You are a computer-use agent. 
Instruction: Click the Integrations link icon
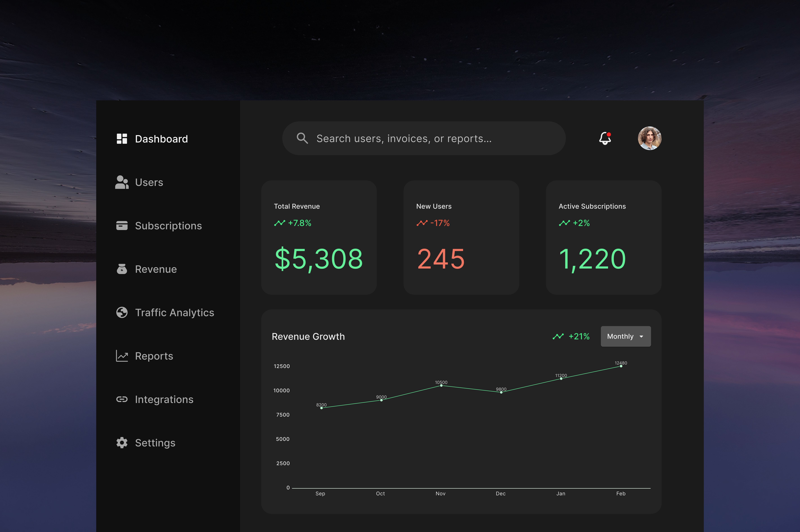(122, 399)
